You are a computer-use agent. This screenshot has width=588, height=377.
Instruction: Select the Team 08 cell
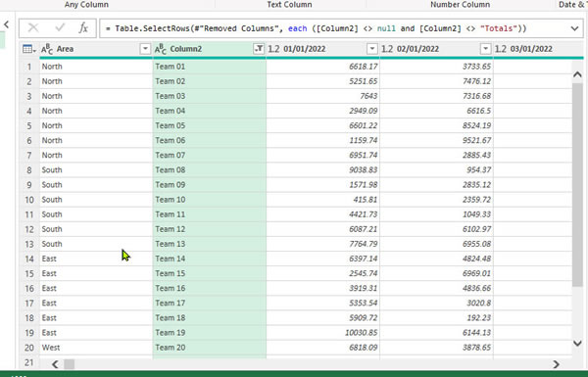[210, 169]
